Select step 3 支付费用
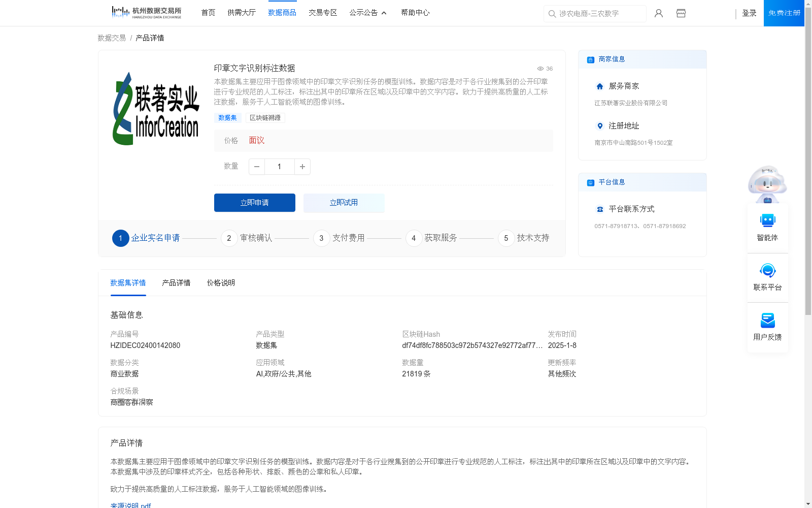This screenshot has width=812, height=508. (339, 238)
